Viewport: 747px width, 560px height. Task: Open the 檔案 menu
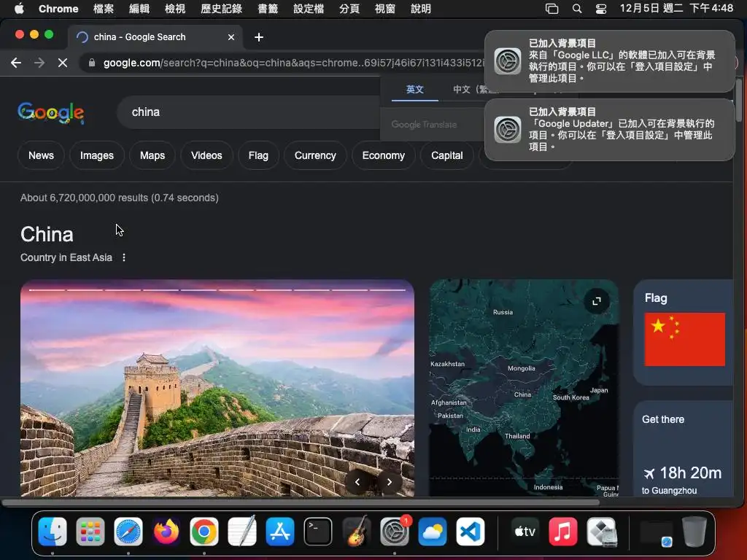pyautogui.click(x=104, y=9)
